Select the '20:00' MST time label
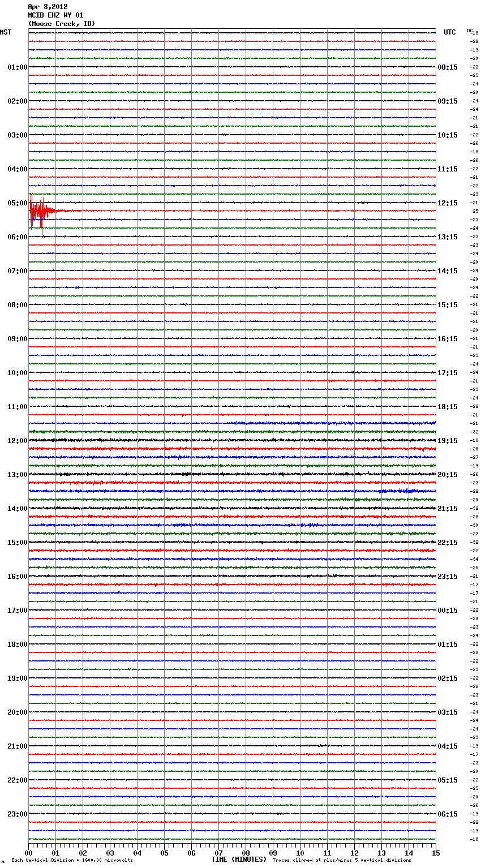The height and width of the screenshot is (868, 481). pos(18,712)
